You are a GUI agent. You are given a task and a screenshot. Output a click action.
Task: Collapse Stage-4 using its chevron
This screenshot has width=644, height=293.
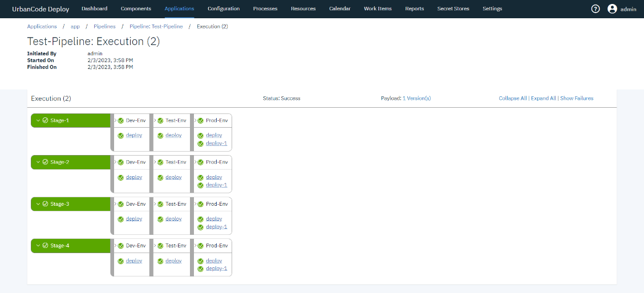tap(38, 246)
